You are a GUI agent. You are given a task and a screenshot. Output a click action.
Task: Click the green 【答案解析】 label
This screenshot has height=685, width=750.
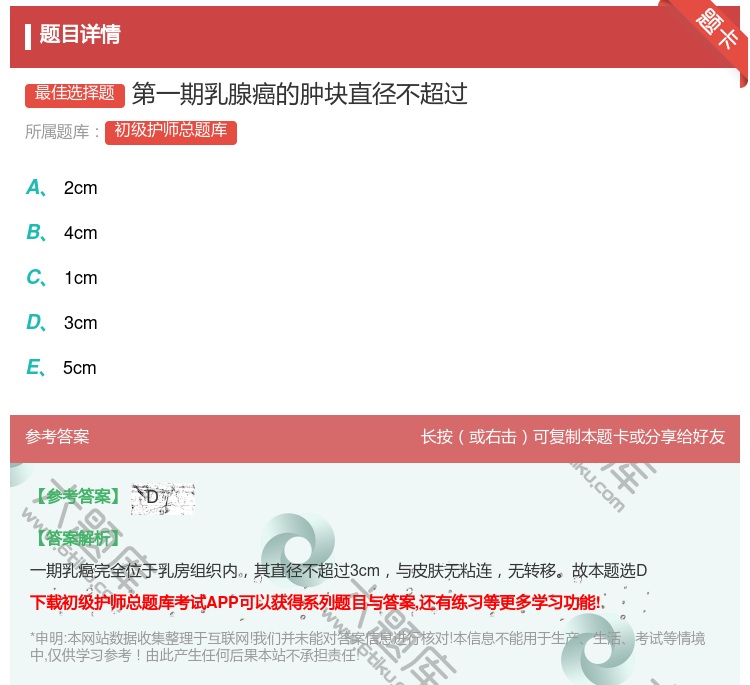[x=77, y=538]
